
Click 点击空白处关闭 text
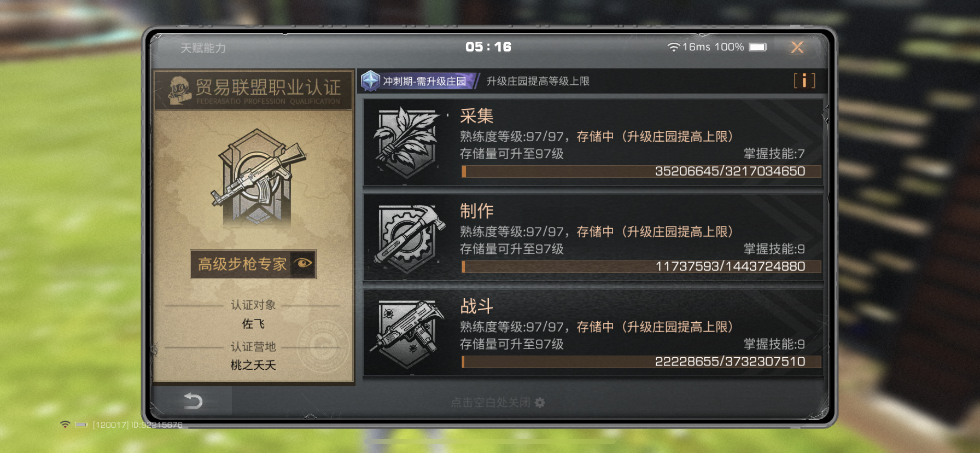pos(491,403)
